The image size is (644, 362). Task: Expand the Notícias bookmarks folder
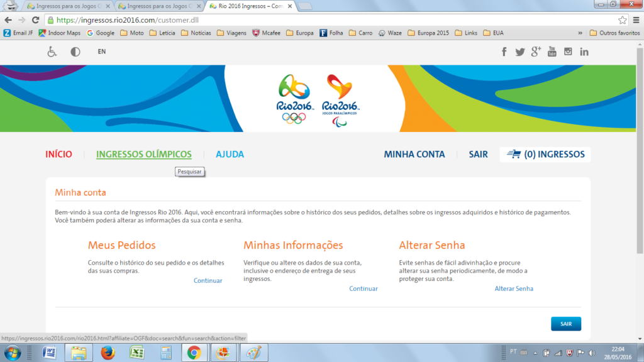(x=196, y=33)
